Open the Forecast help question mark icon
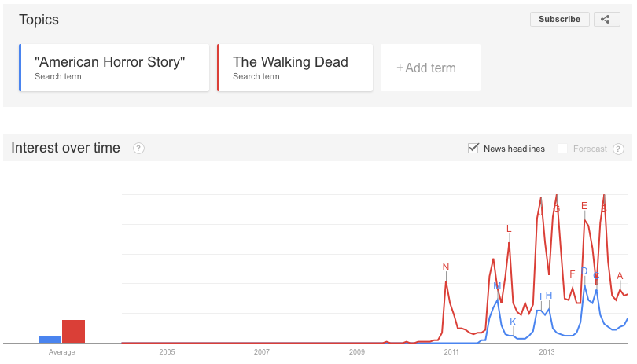The image size is (637, 364). coord(618,149)
